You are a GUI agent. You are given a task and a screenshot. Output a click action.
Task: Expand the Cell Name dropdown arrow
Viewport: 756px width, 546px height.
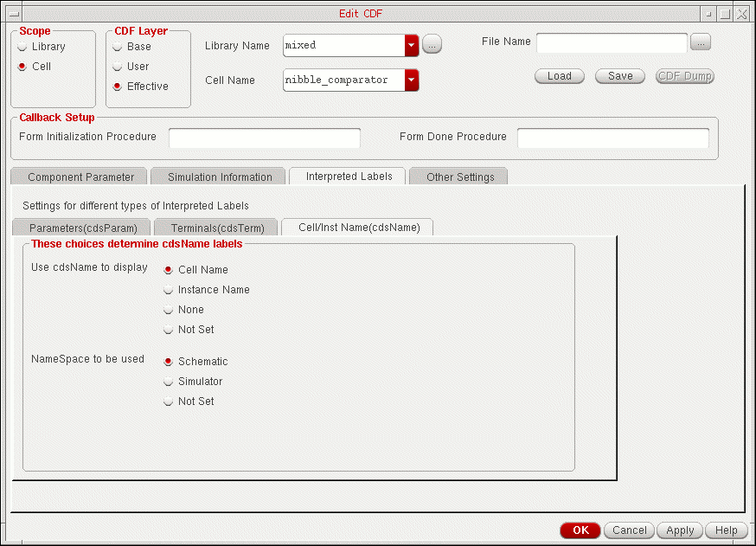click(412, 80)
